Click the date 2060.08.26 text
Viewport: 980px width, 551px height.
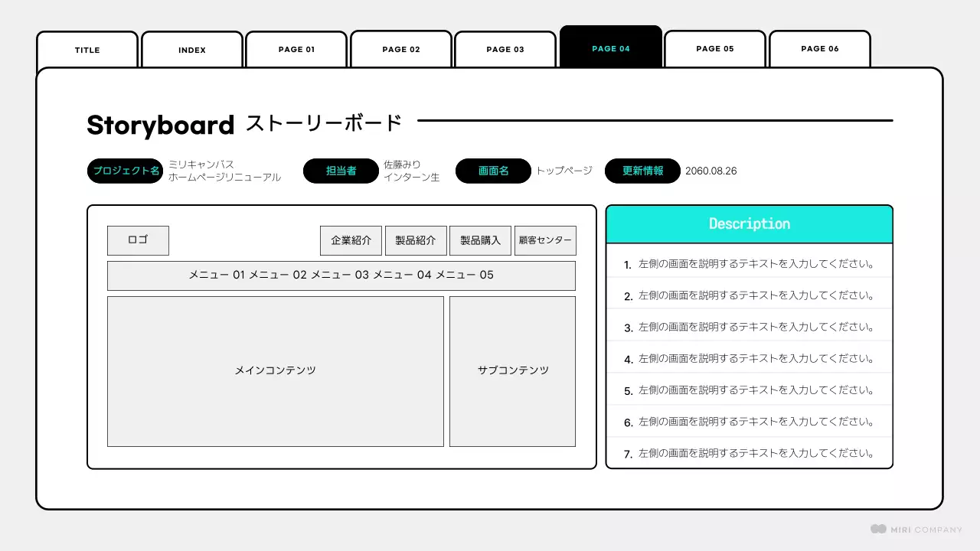[711, 171]
